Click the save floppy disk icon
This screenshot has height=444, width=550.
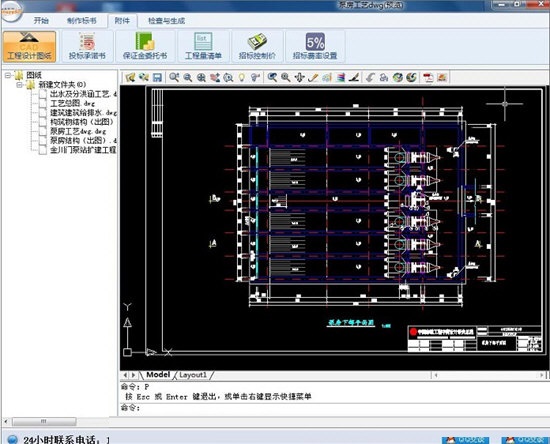pyautogui.click(x=157, y=77)
